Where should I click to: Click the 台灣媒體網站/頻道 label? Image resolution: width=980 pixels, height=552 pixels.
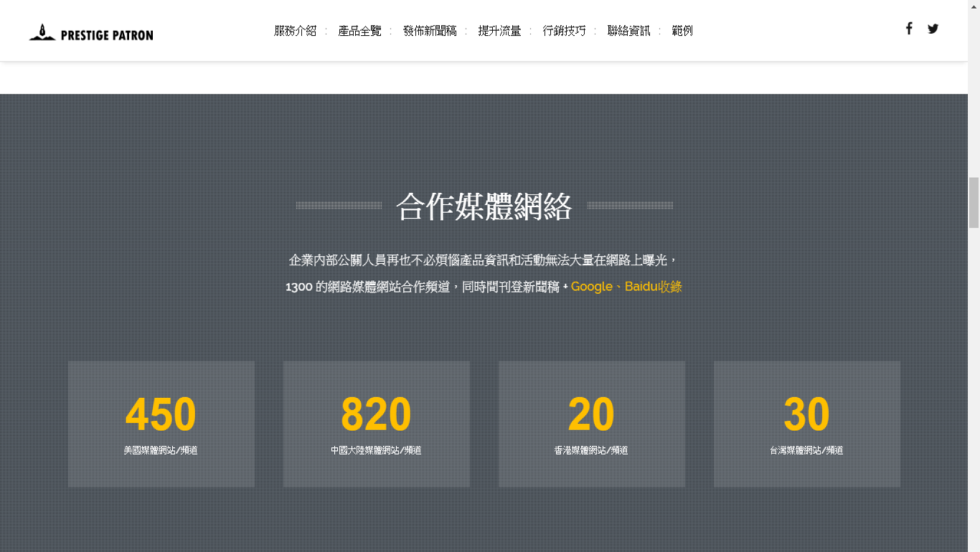806,450
